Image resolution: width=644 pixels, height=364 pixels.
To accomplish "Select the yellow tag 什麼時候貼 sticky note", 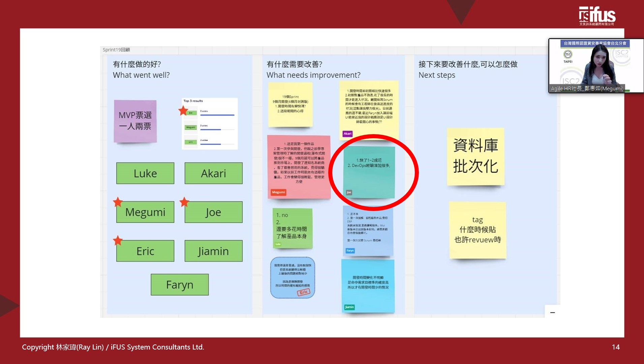I will click(478, 230).
